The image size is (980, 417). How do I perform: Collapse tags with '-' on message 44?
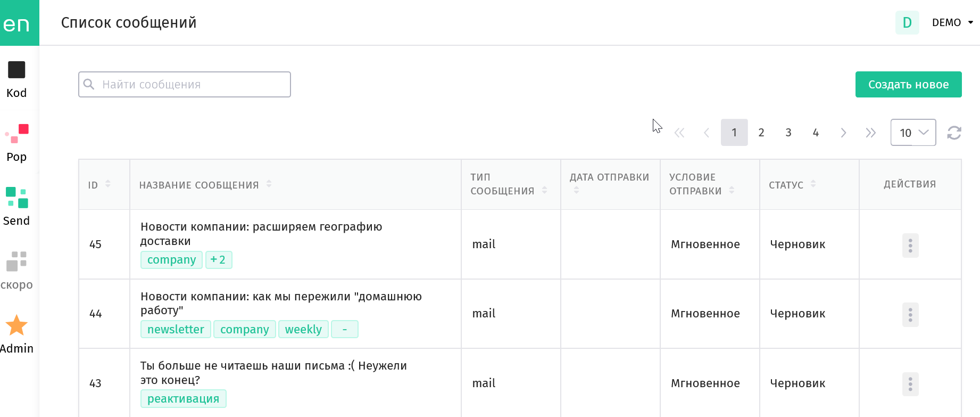pyautogui.click(x=345, y=329)
